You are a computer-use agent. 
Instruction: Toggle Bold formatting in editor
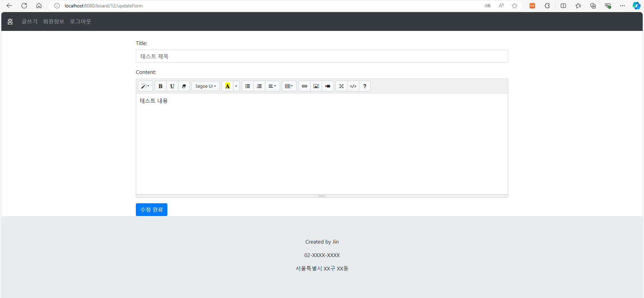160,86
